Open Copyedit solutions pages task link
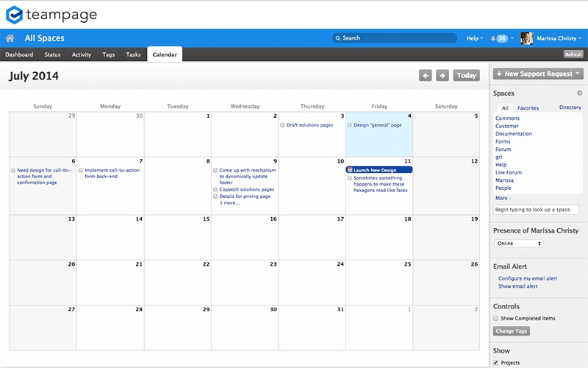Image resolution: width=588 pixels, height=368 pixels. [247, 189]
